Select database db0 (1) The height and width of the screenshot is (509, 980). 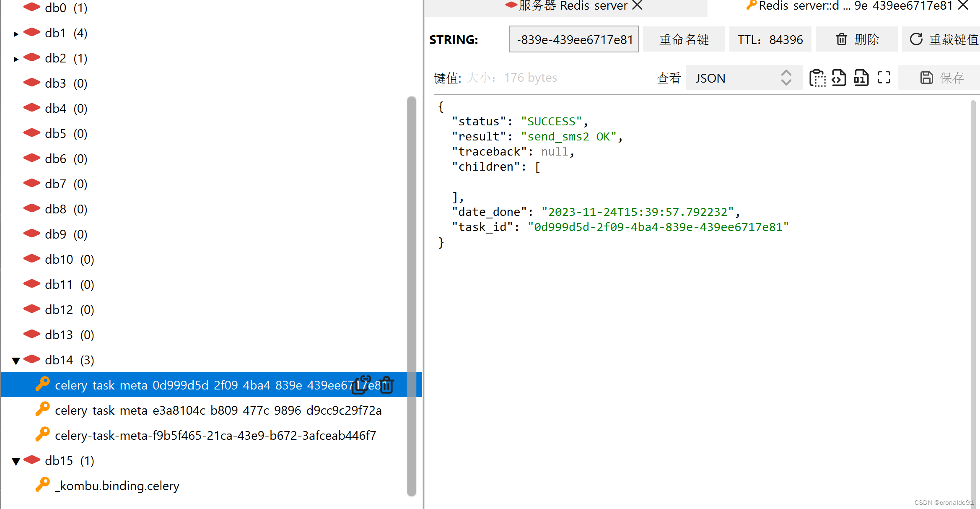tap(66, 8)
